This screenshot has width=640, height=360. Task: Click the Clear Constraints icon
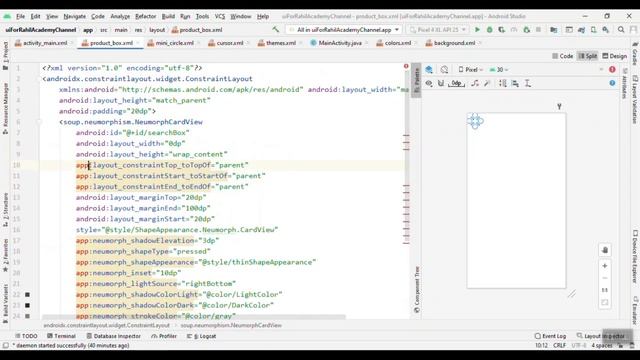475,83
